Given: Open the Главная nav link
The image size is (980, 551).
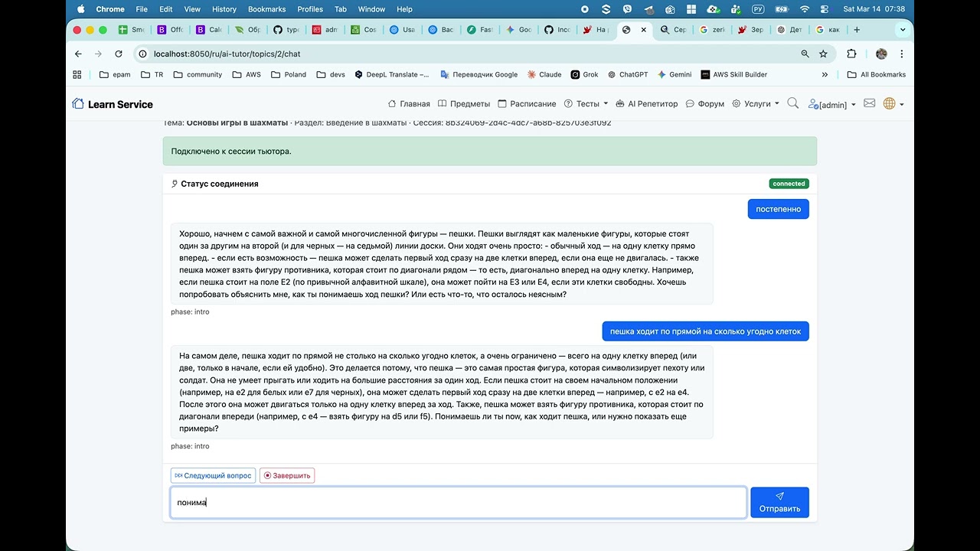Looking at the screenshot, I should point(409,104).
